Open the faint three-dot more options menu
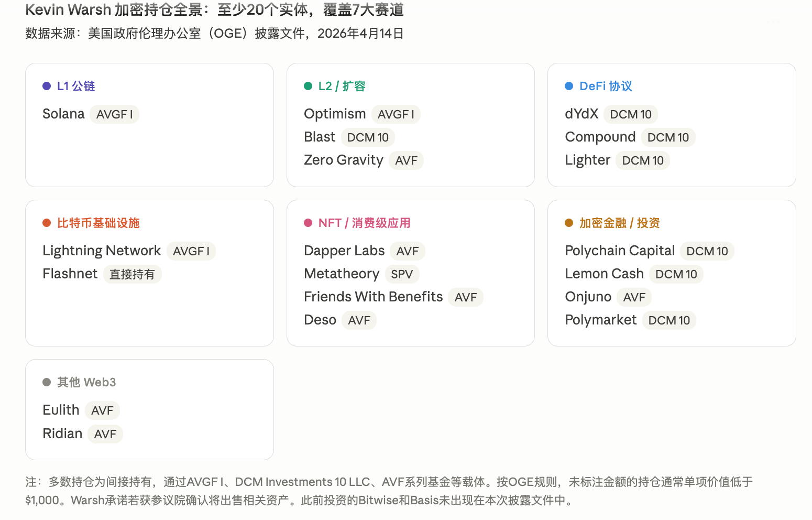This screenshot has height=520, width=812. click(773, 22)
